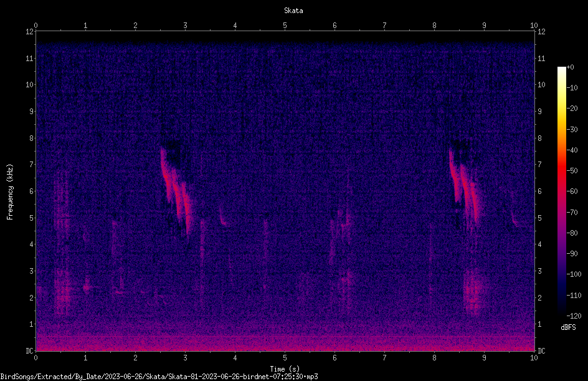
Task: Click the '+0' value on the color scale
Action: coord(570,67)
